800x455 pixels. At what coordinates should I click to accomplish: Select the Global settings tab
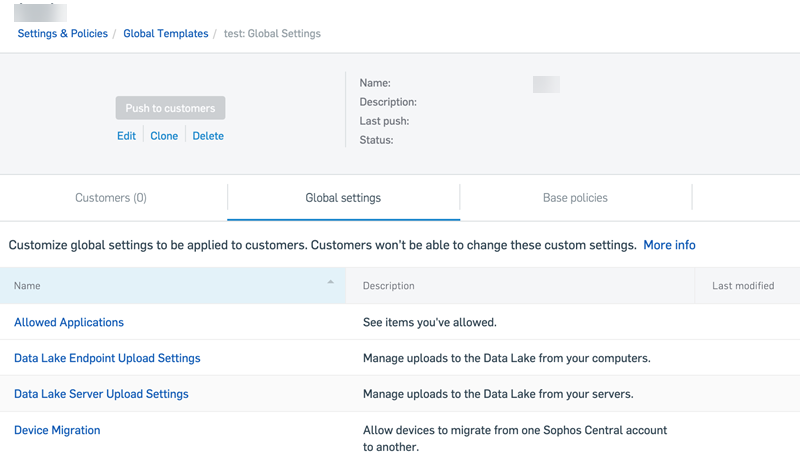(x=343, y=198)
